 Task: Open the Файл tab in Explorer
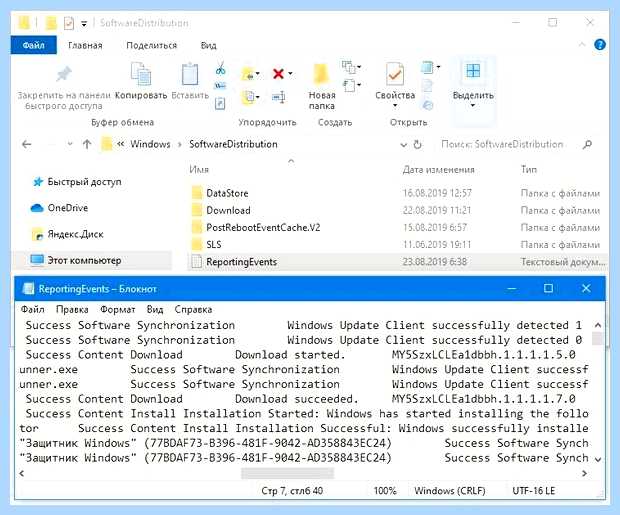click(34, 45)
